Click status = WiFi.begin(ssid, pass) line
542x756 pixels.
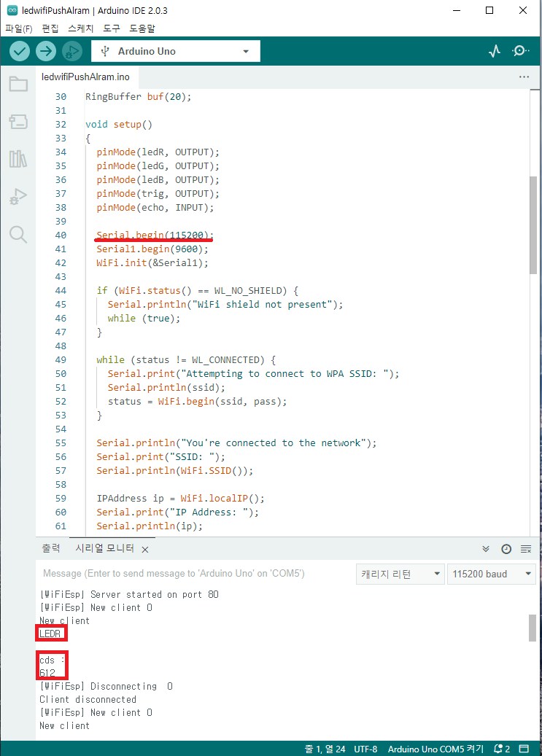point(197,402)
